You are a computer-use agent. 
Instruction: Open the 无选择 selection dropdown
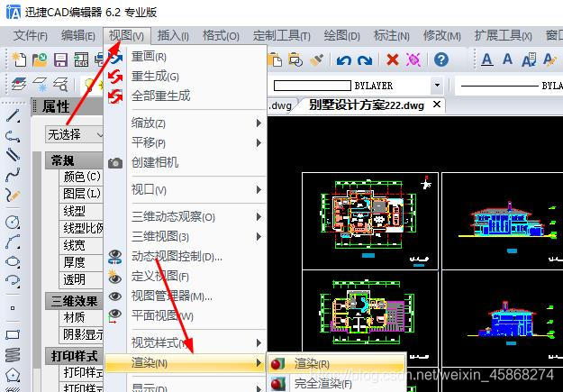pos(74,135)
